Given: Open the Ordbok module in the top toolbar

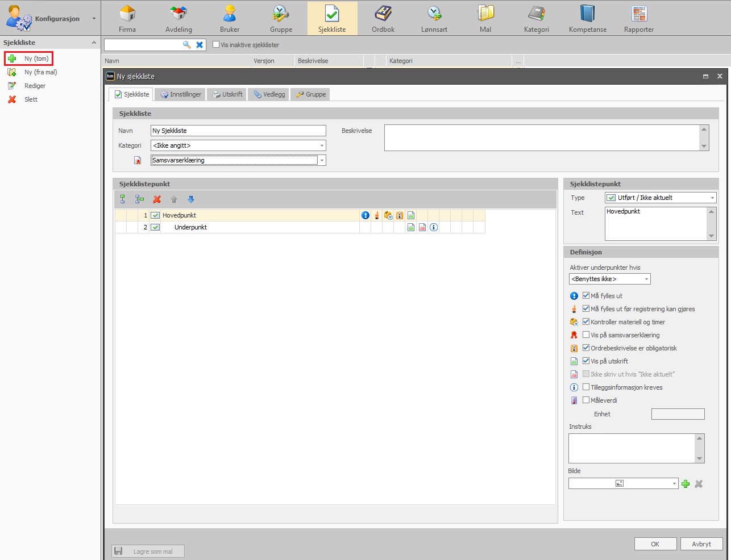Looking at the screenshot, I should click(383, 18).
